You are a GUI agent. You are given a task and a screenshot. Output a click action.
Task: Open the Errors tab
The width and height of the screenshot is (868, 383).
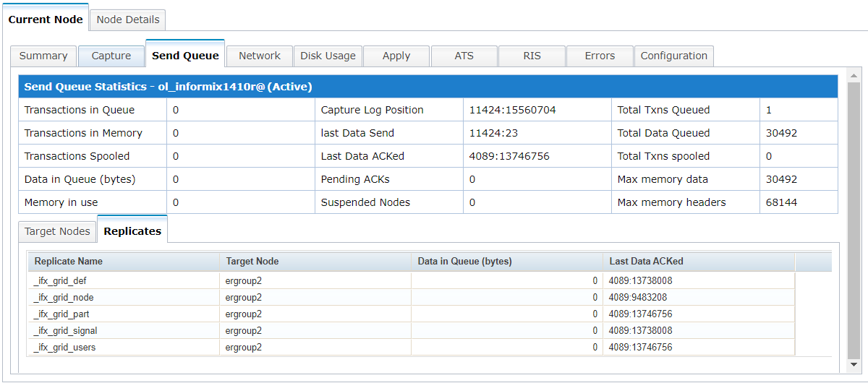point(600,56)
